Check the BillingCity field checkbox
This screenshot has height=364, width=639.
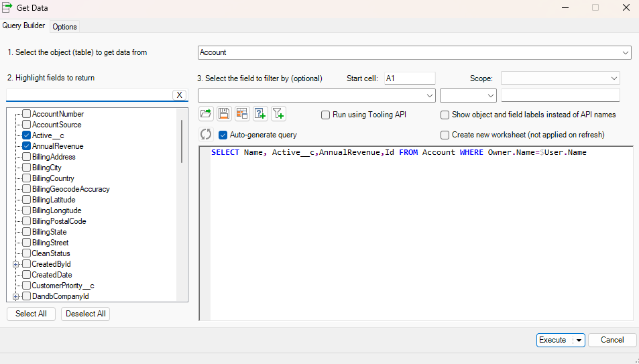click(27, 168)
